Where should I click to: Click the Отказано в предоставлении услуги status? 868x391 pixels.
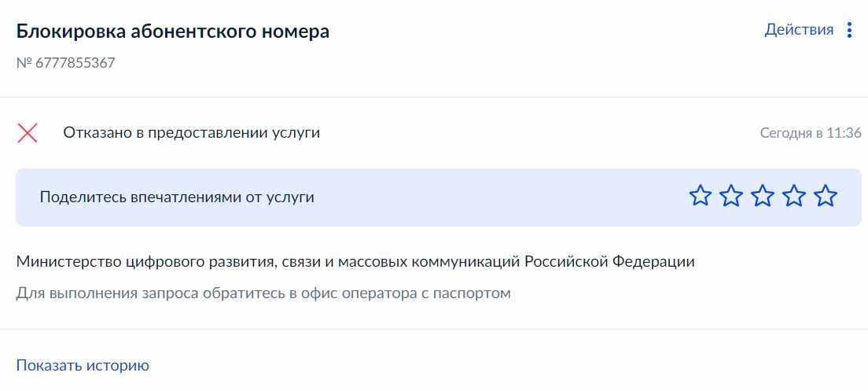tap(192, 133)
